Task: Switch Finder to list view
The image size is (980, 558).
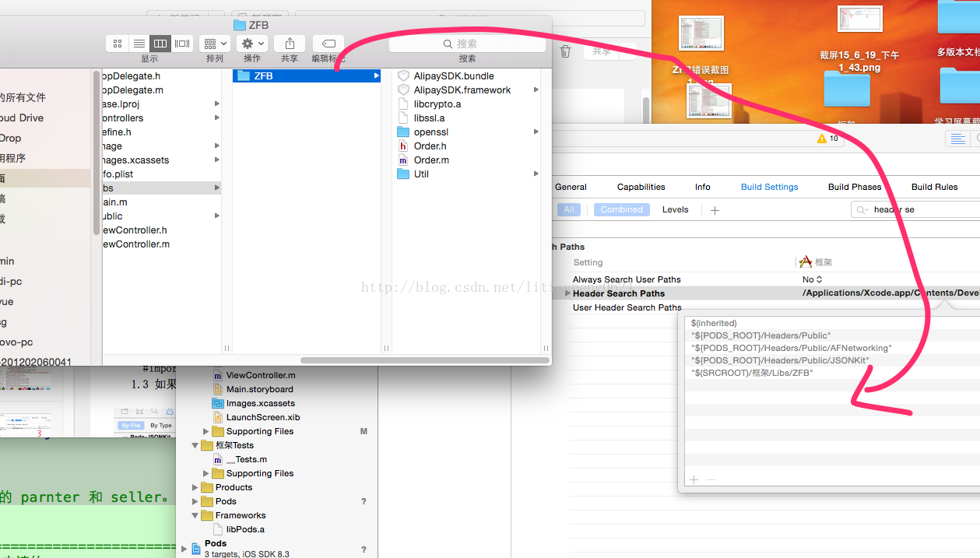Action: tap(139, 44)
